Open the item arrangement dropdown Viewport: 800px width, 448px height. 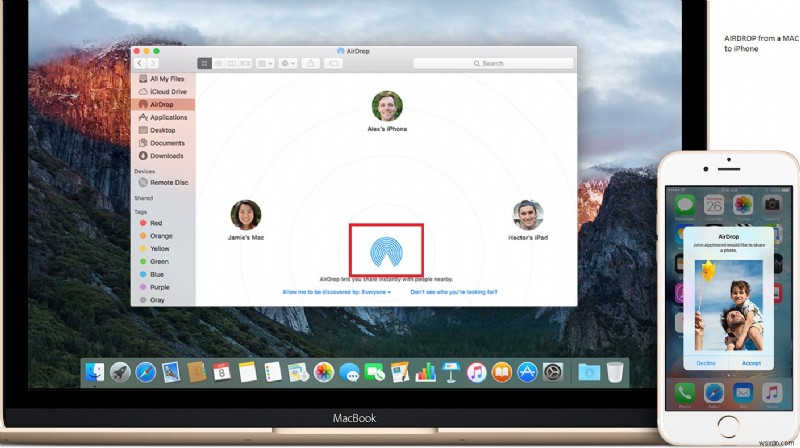(x=265, y=63)
